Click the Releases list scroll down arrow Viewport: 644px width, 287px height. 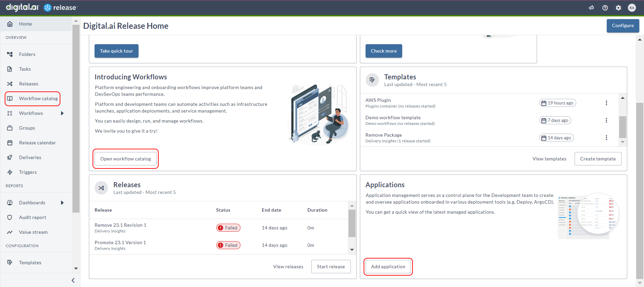tap(352, 249)
